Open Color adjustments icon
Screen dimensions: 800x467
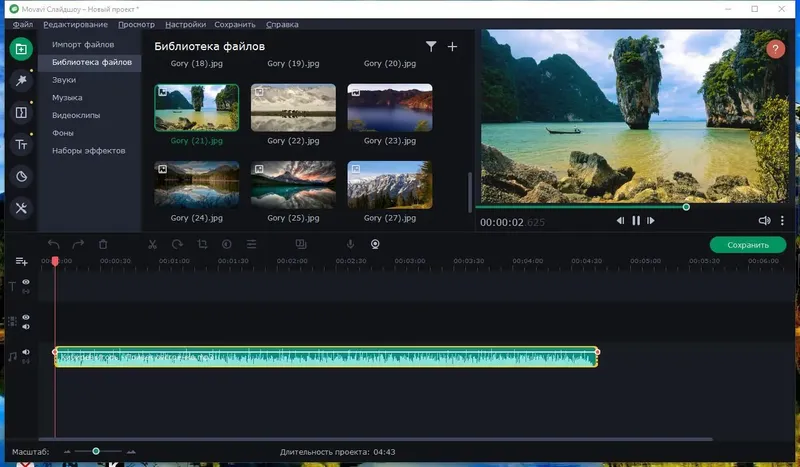click(x=227, y=244)
